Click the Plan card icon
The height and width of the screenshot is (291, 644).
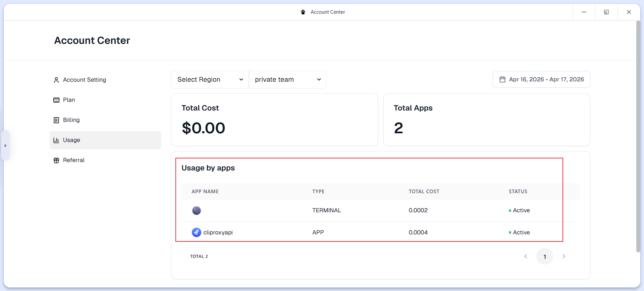click(56, 100)
